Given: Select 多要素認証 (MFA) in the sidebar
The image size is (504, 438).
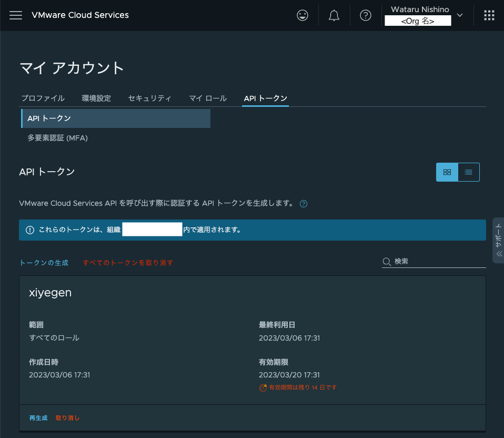Looking at the screenshot, I should [x=58, y=137].
